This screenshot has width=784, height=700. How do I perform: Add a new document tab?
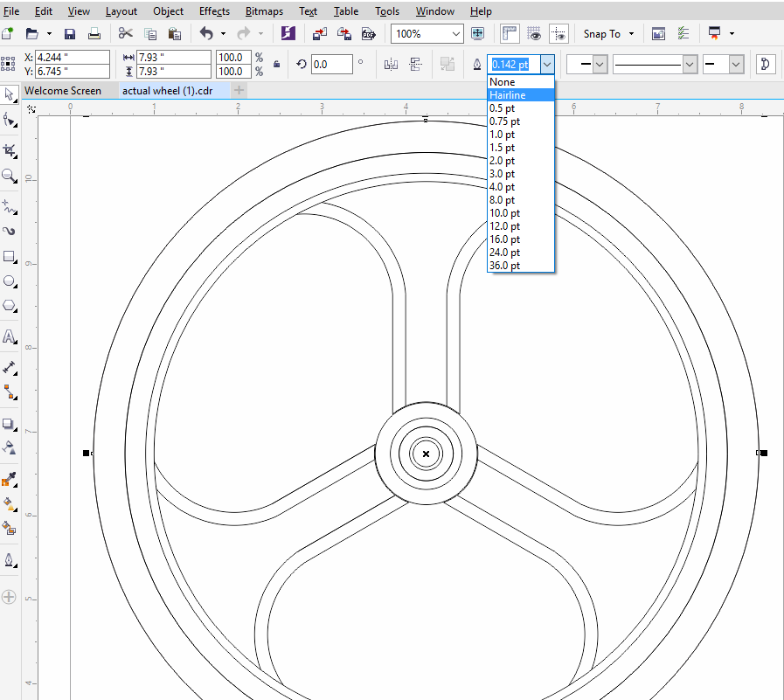pyautogui.click(x=239, y=91)
